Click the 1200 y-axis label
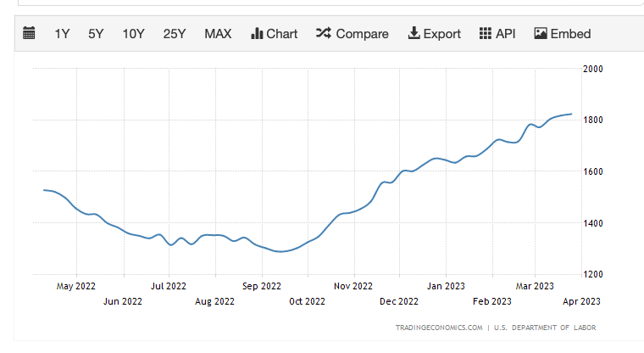The image size is (644, 353). click(x=592, y=274)
